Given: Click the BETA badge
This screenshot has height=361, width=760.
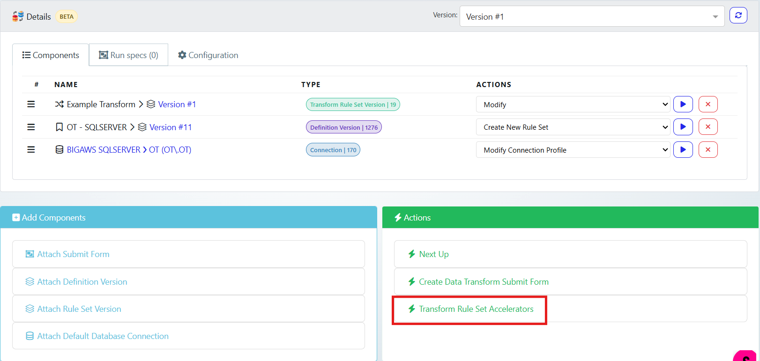Looking at the screenshot, I should pos(66,16).
